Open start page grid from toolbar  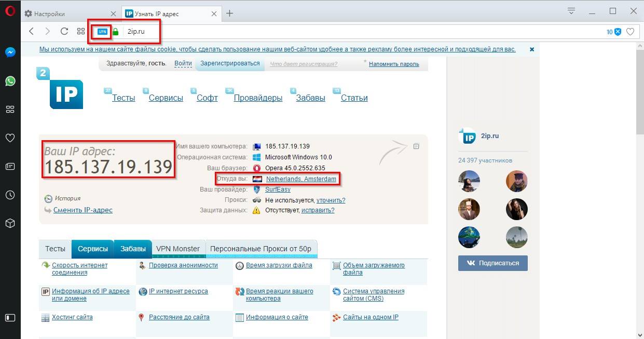[x=81, y=32]
